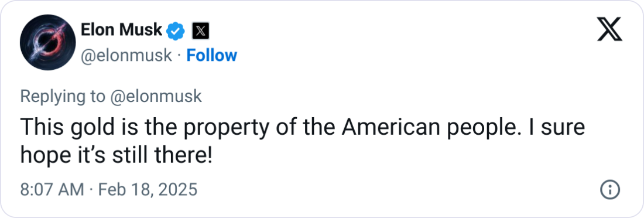Open the Elon Musk display name link
This screenshot has height=218, width=644.
pyautogui.click(x=121, y=30)
